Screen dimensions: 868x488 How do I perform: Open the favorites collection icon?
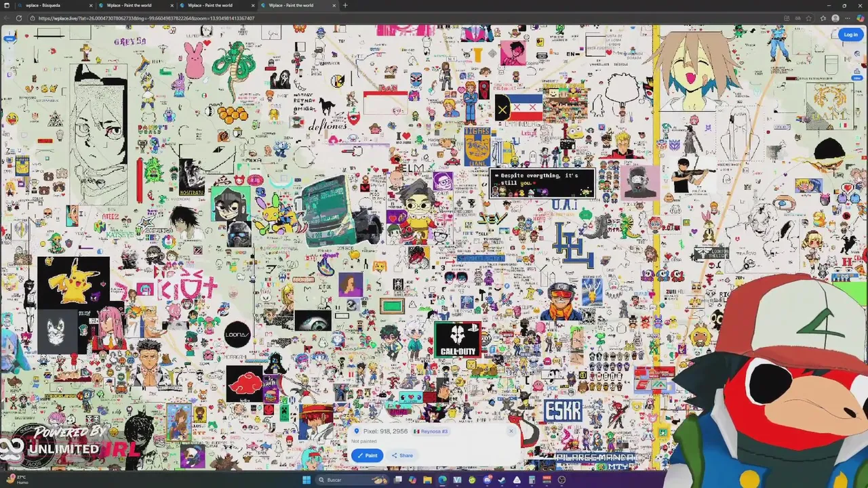(x=823, y=18)
